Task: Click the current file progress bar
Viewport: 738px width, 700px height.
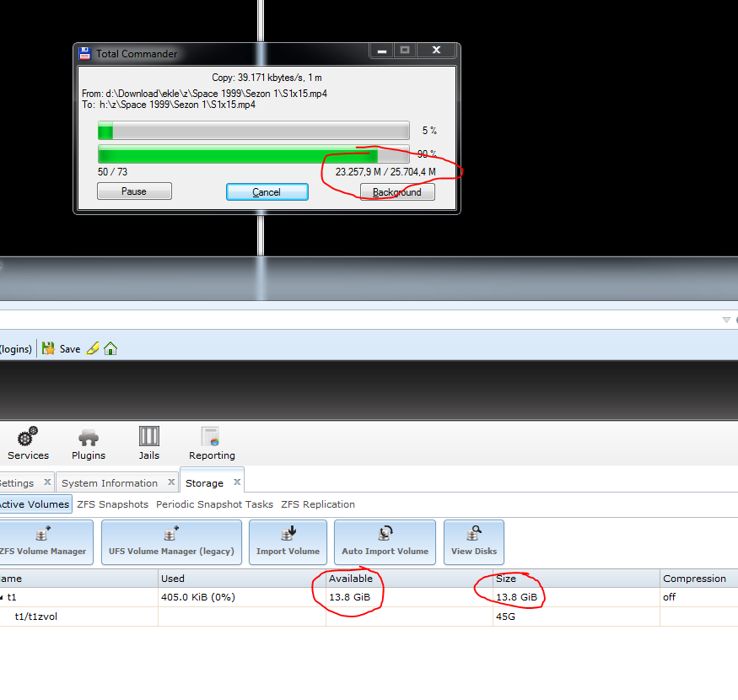Action: pos(253,131)
